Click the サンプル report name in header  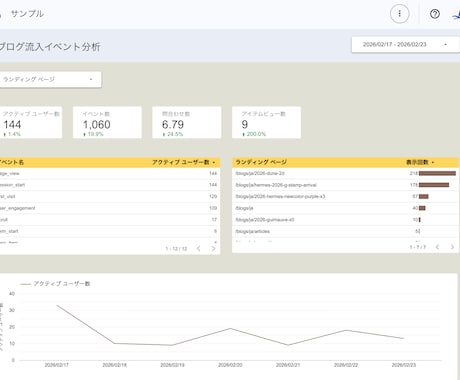pyautogui.click(x=27, y=14)
